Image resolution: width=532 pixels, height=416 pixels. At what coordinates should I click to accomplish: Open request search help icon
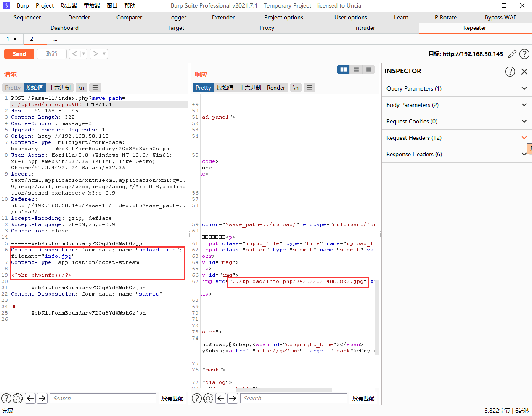tap(6, 398)
